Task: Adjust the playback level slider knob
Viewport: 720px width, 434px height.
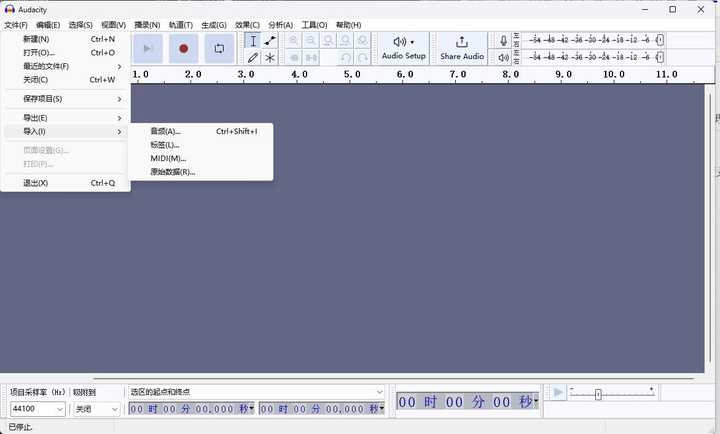Action: (660, 57)
